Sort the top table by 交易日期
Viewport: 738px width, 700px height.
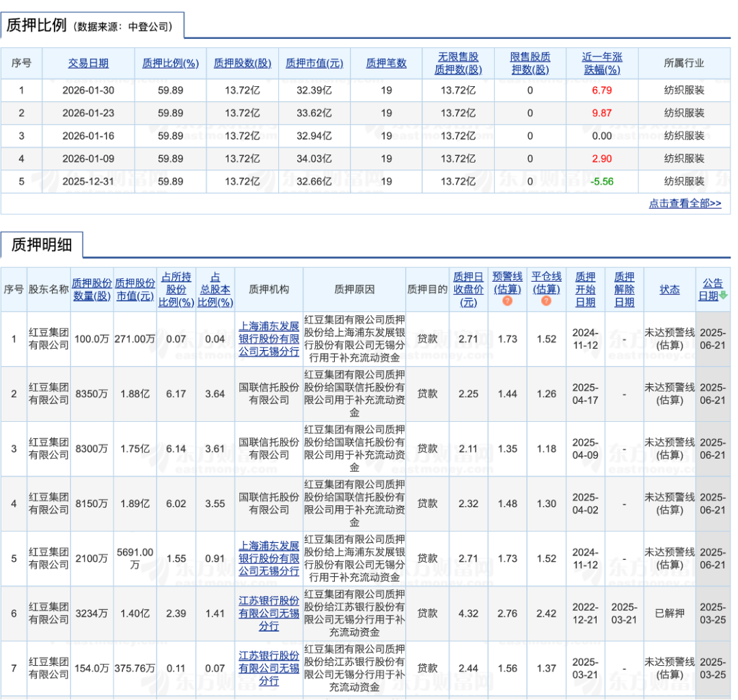point(88,63)
